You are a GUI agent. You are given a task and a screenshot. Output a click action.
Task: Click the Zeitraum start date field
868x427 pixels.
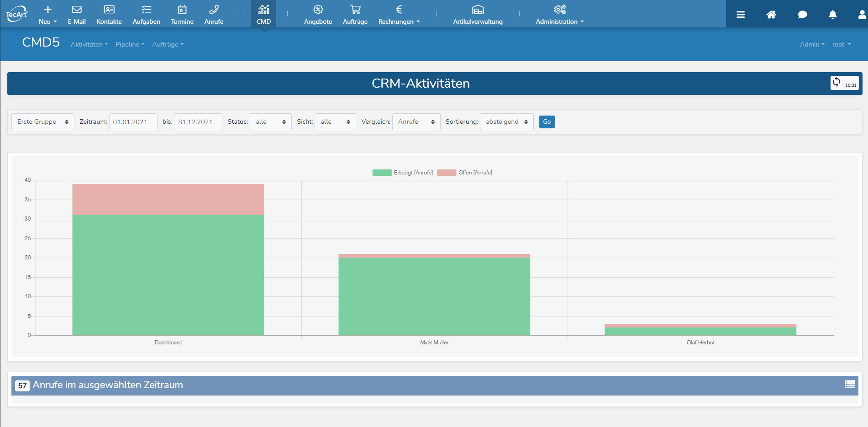click(x=133, y=122)
